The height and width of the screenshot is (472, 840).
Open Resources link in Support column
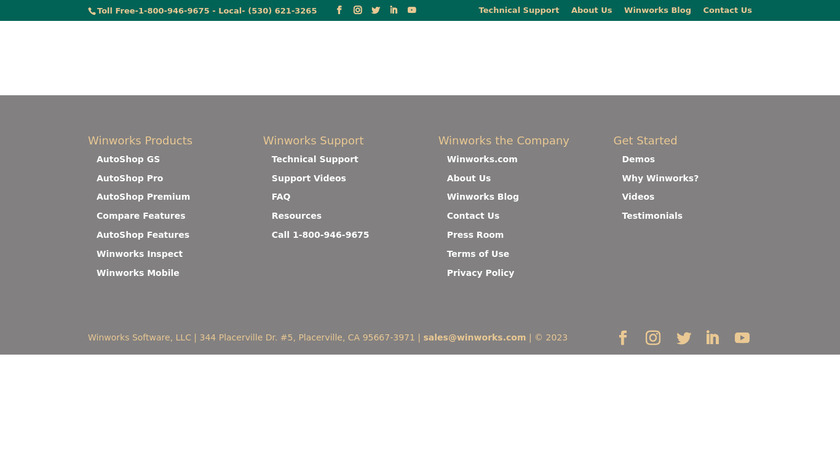[x=296, y=216]
